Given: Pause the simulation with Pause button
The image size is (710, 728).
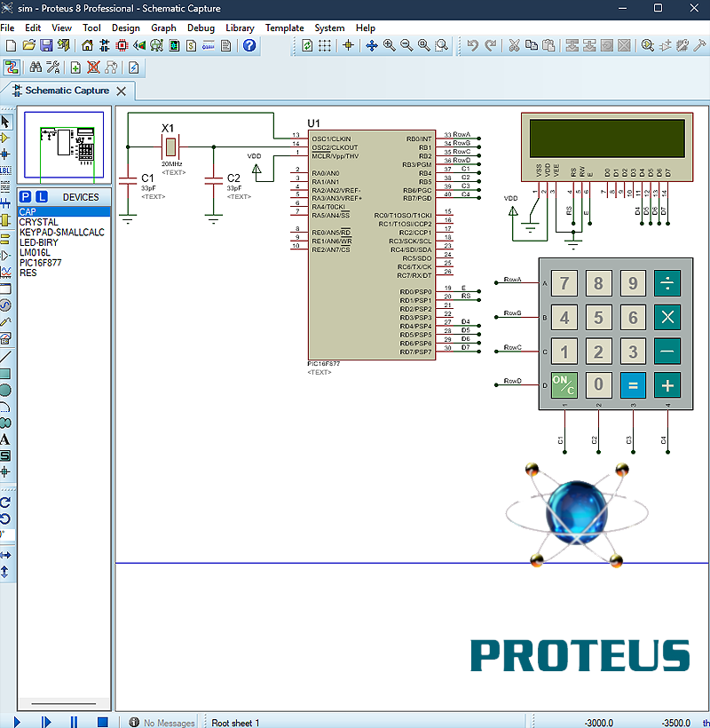Looking at the screenshot, I should pos(74,722).
